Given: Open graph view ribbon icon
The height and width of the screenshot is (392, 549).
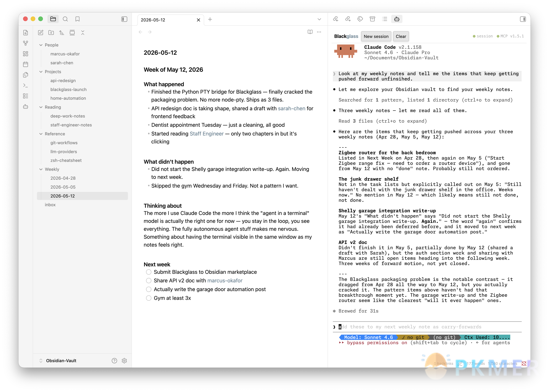Looking at the screenshot, I should 26,43.
